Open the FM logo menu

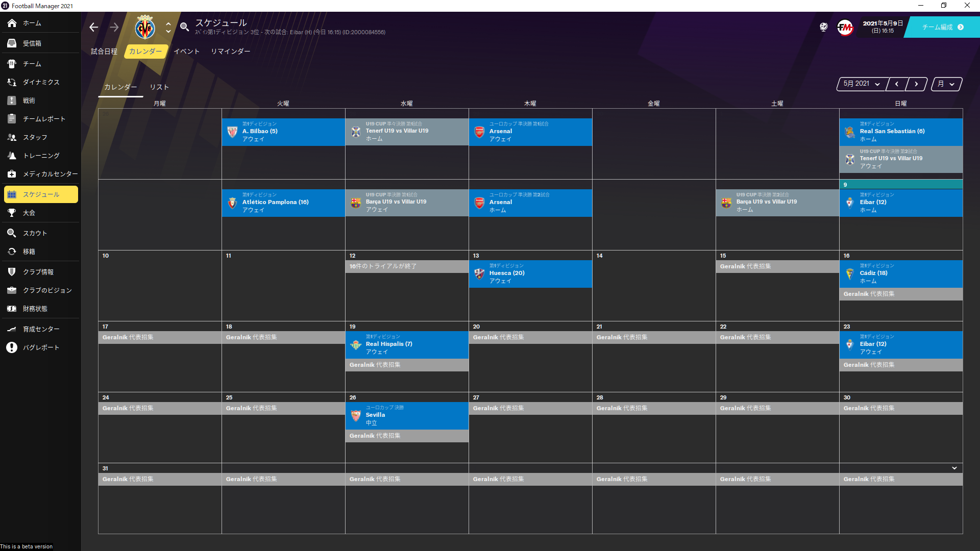click(845, 27)
